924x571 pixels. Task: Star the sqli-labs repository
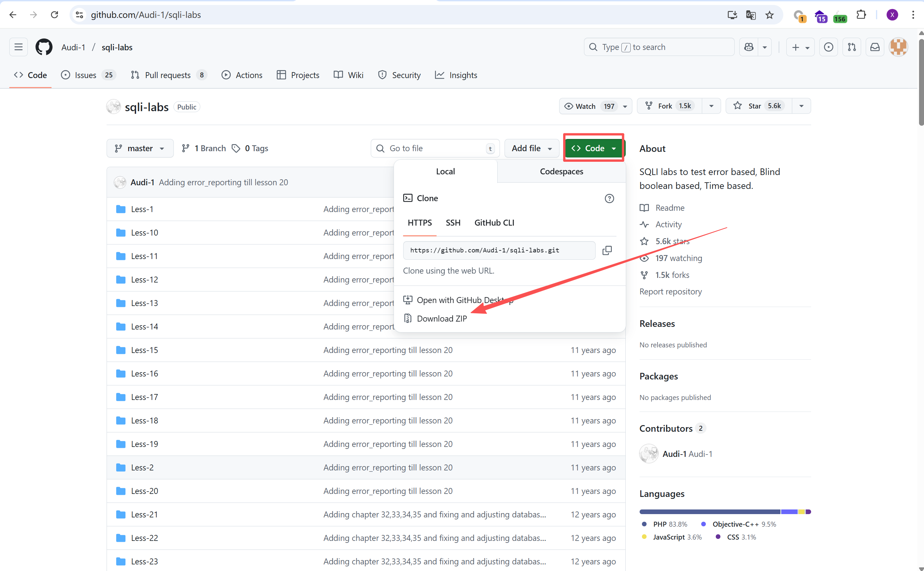pos(758,106)
